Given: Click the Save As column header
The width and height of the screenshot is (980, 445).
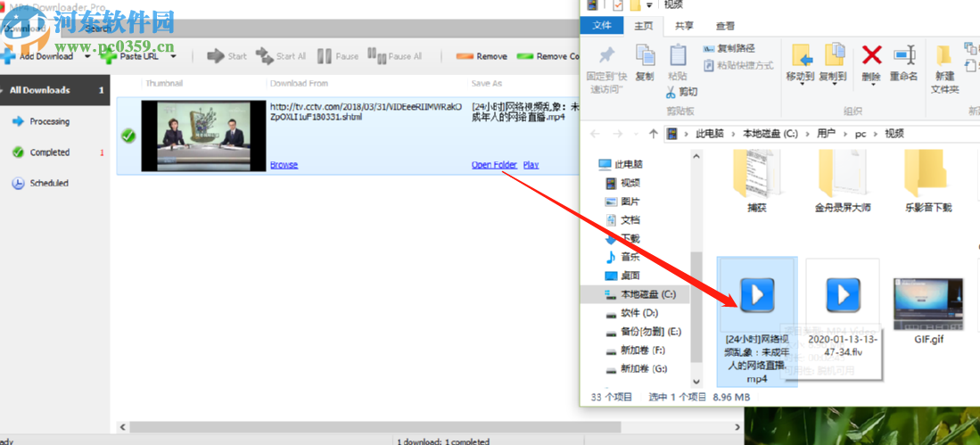Looking at the screenshot, I should (x=488, y=83).
